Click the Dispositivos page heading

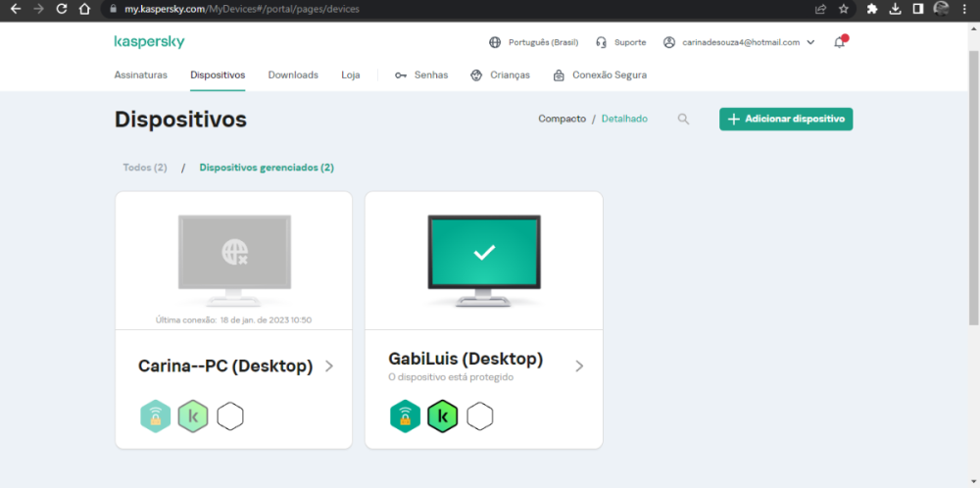[x=180, y=120]
